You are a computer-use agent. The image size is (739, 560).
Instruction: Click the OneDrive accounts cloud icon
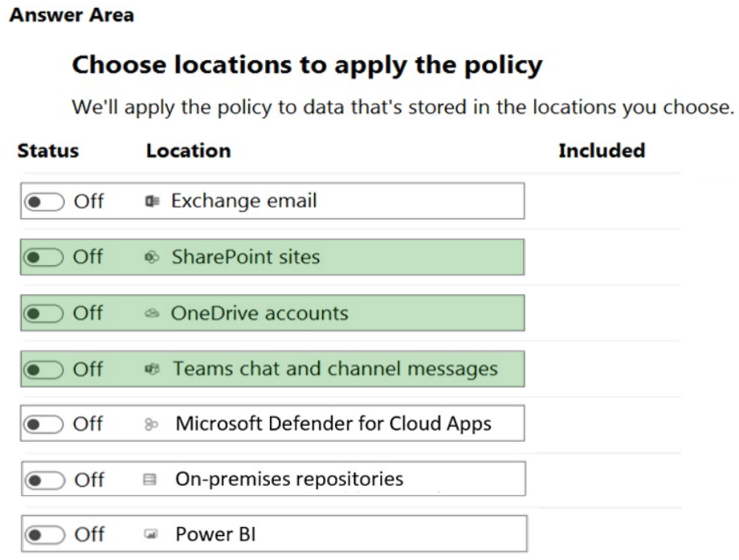[x=152, y=313]
